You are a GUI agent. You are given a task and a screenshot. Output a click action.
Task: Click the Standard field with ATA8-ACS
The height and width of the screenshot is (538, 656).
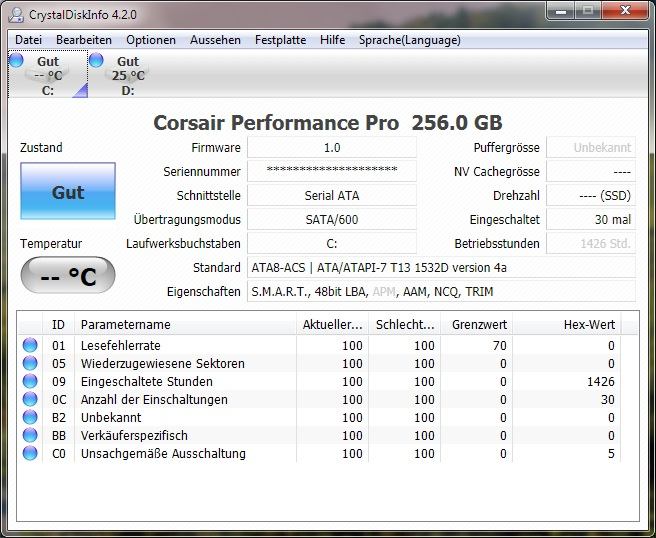click(441, 268)
